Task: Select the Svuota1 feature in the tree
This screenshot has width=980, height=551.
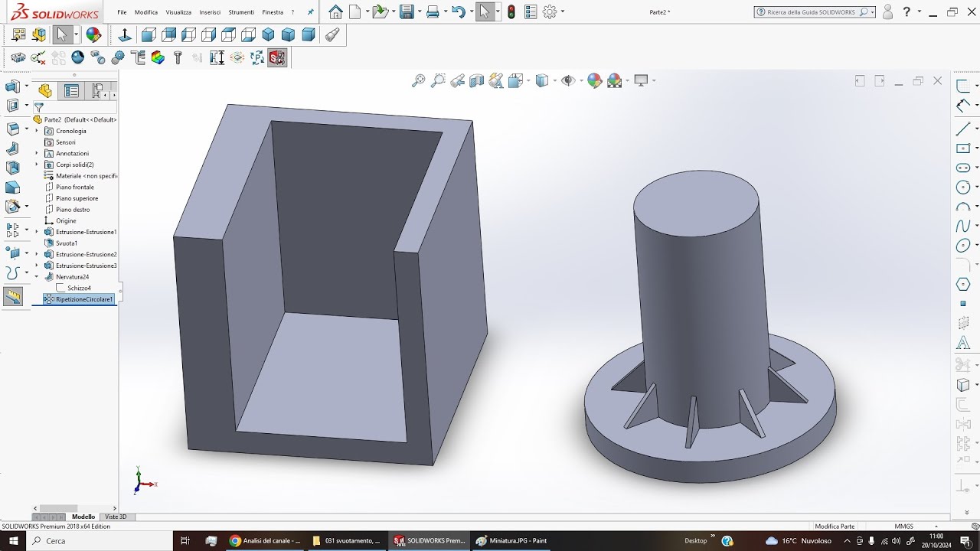Action: (67, 243)
